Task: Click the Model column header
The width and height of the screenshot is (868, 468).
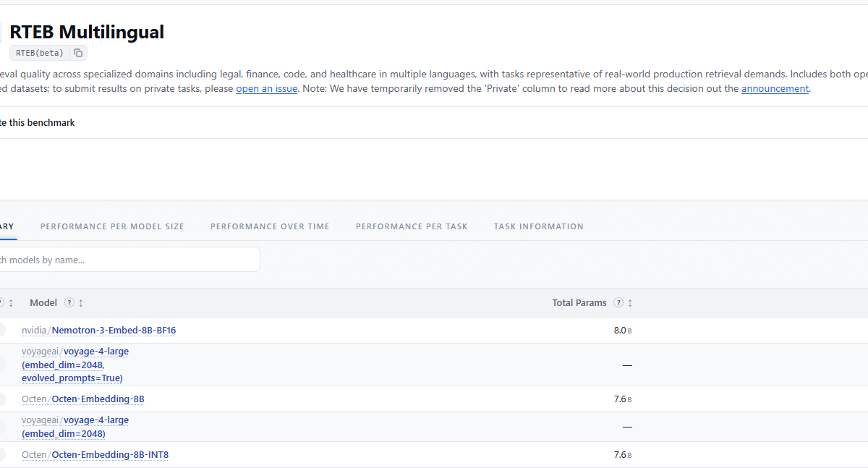Action: pos(43,302)
